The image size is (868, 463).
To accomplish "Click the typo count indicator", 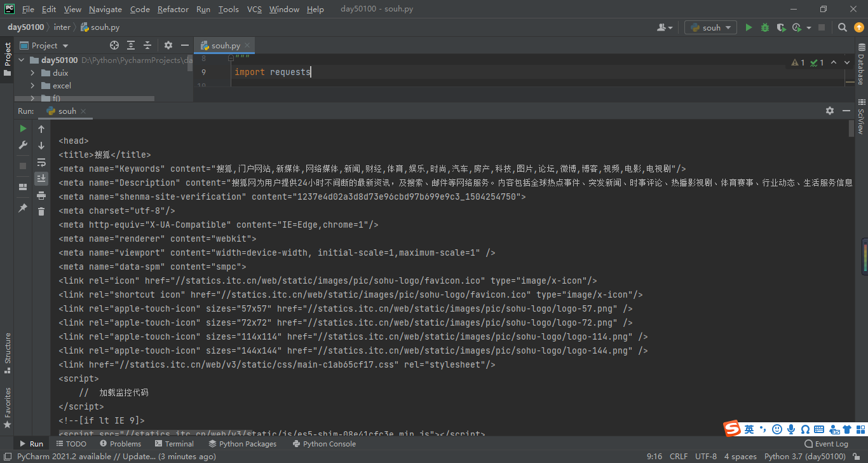I will (817, 62).
